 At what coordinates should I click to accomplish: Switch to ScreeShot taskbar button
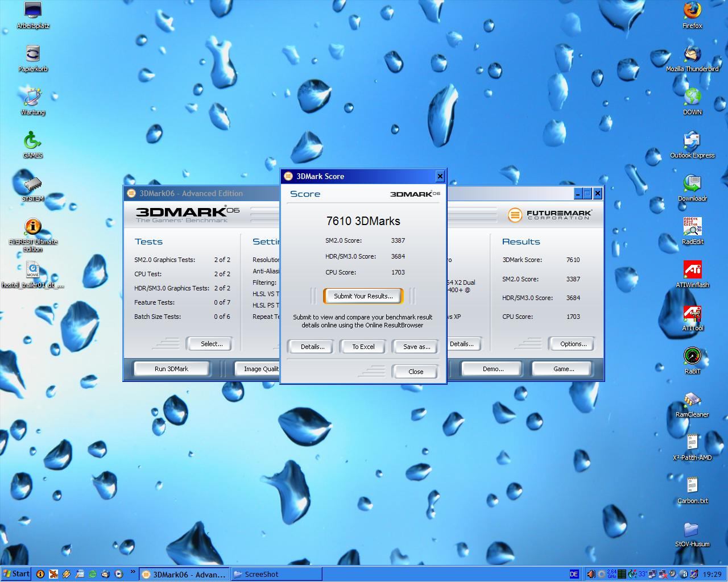coord(276,574)
